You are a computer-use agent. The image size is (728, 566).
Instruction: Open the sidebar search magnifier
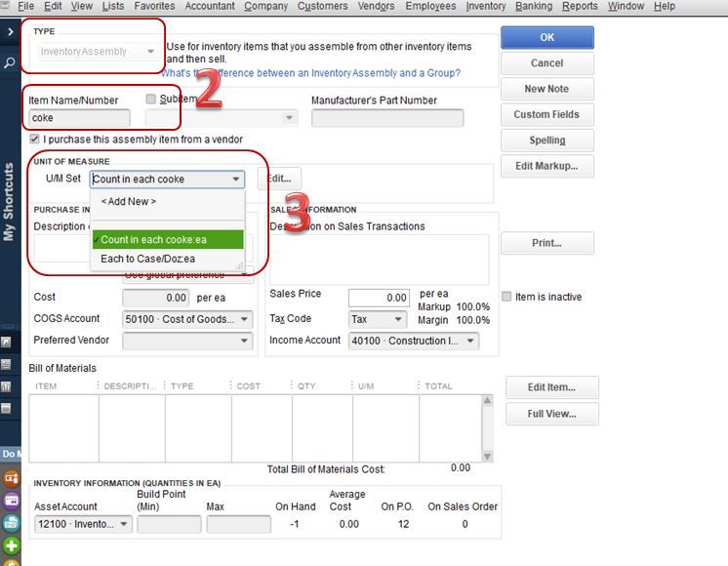[10, 62]
